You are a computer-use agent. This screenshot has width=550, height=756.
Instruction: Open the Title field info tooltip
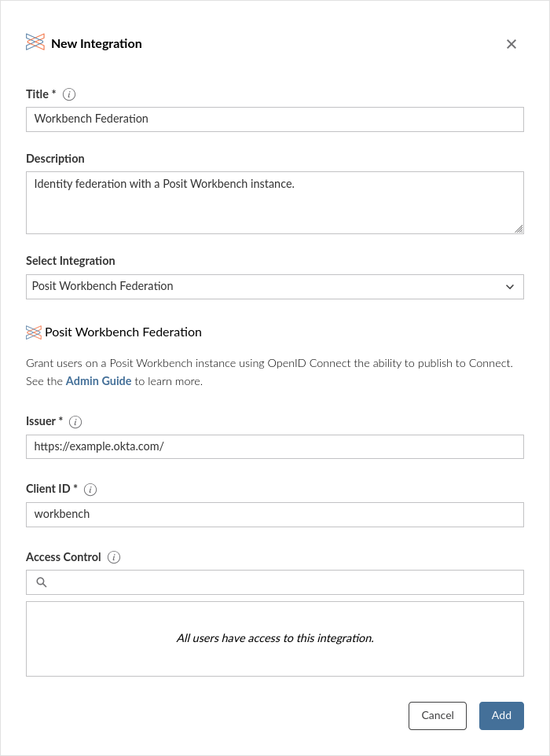[x=68, y=94]
